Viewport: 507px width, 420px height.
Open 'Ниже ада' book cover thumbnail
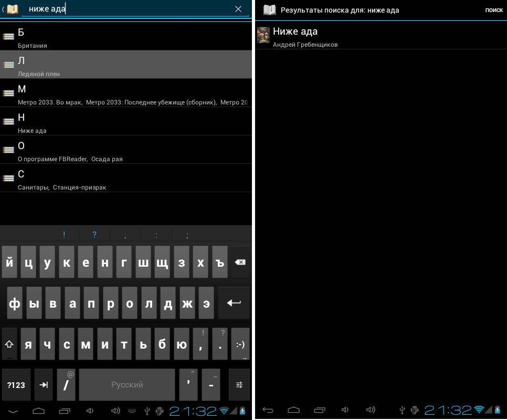263,35
